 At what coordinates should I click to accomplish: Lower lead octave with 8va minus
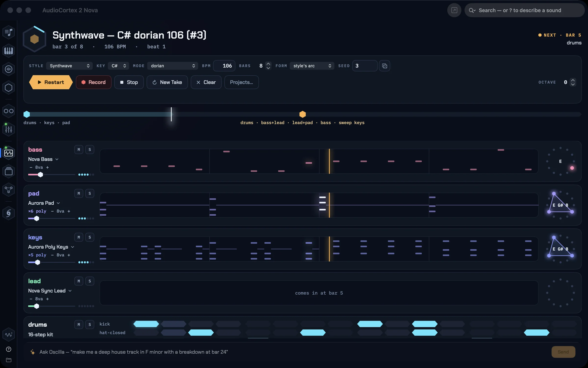pyautogui.click(x=31, y=299)
